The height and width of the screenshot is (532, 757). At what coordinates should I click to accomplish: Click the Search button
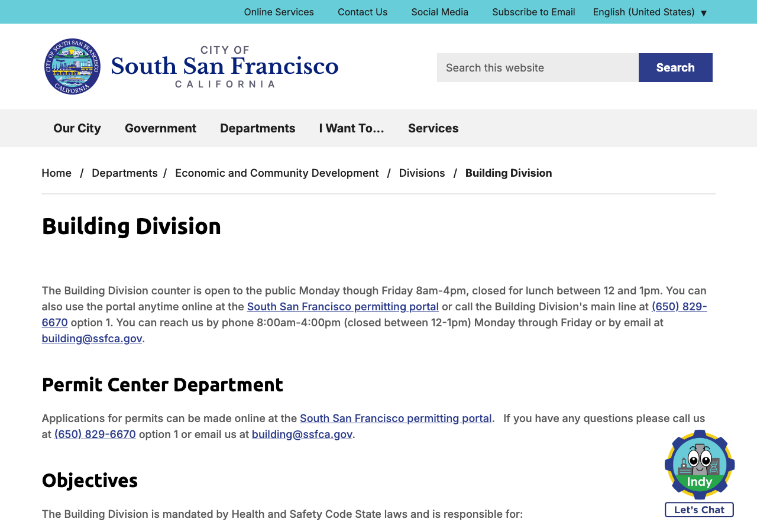[x=675, y=67]
